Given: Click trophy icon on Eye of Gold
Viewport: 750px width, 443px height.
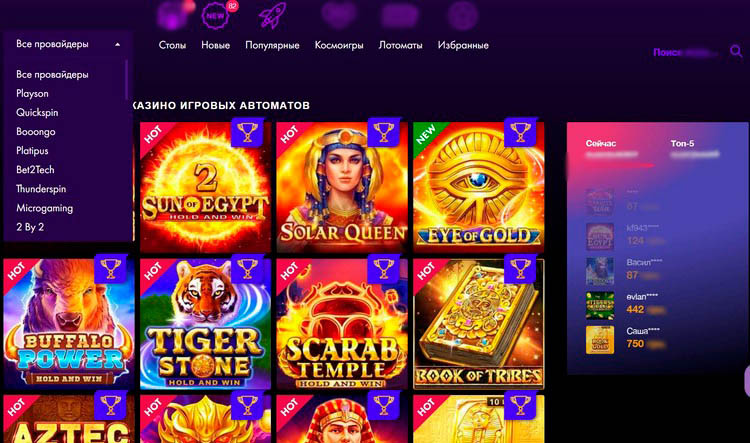Looking at the screenshot, I should 520,132.
